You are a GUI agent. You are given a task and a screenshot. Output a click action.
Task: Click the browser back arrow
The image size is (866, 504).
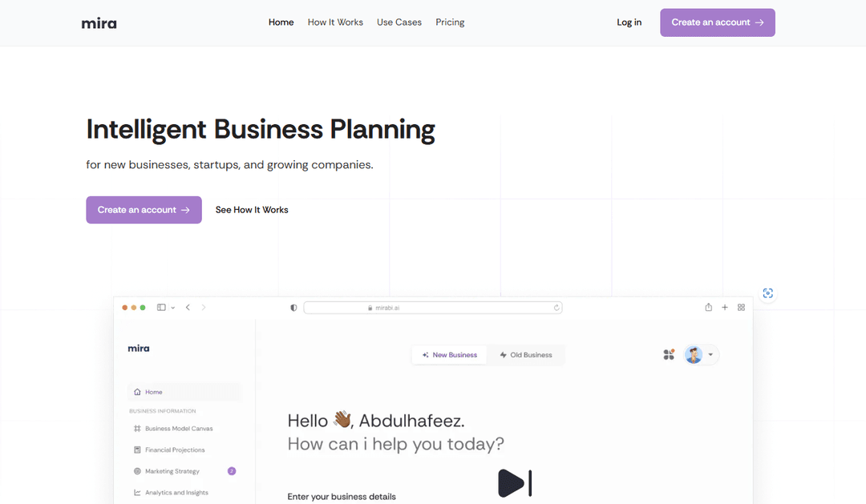188,308
